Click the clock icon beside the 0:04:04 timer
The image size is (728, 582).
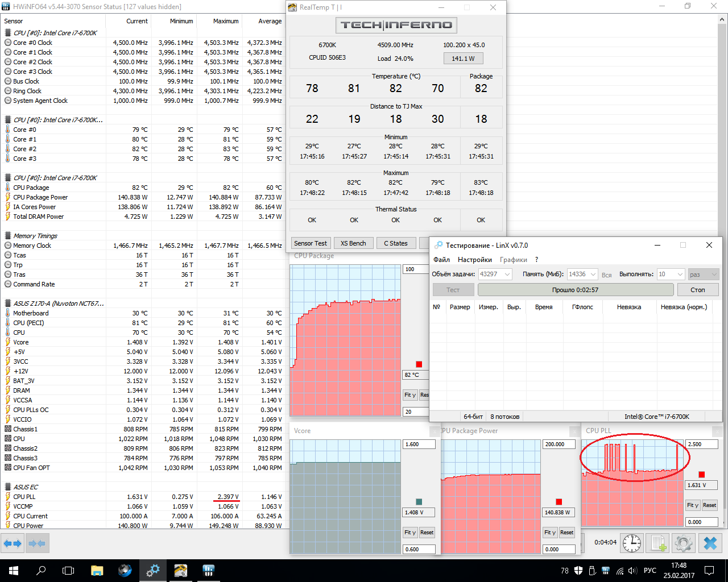click(632, 543)
